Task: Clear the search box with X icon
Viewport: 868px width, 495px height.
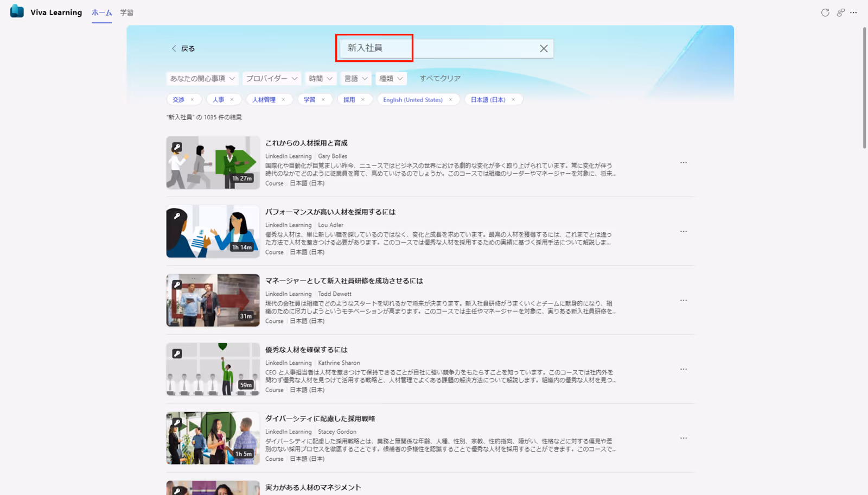Action: tap(544, 48)
